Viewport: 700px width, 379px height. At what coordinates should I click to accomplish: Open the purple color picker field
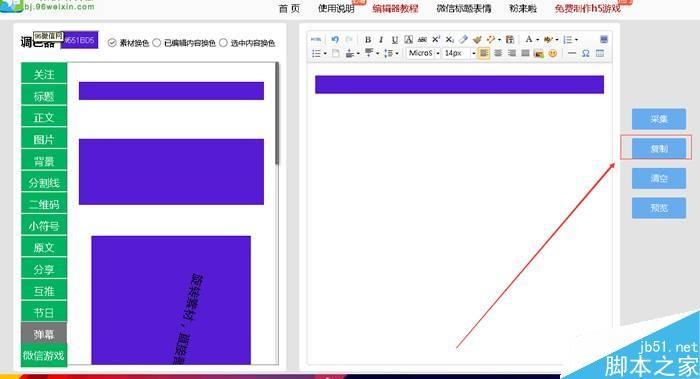coord(79,40)
